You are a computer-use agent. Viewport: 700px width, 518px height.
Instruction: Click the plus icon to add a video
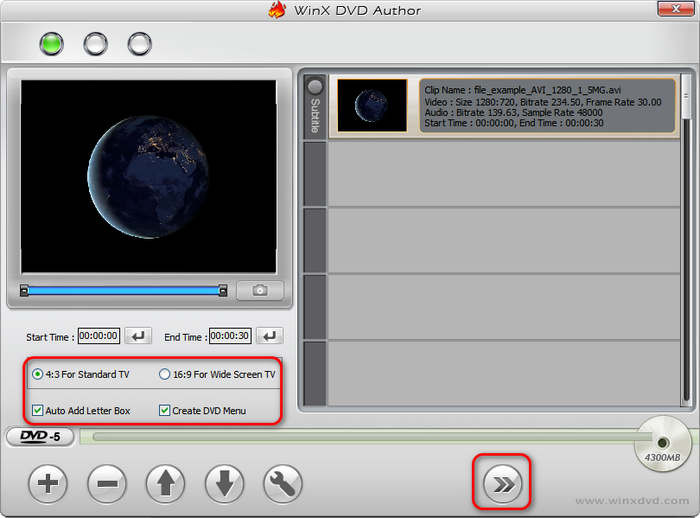pyautogui.click(x=47, y=485)
